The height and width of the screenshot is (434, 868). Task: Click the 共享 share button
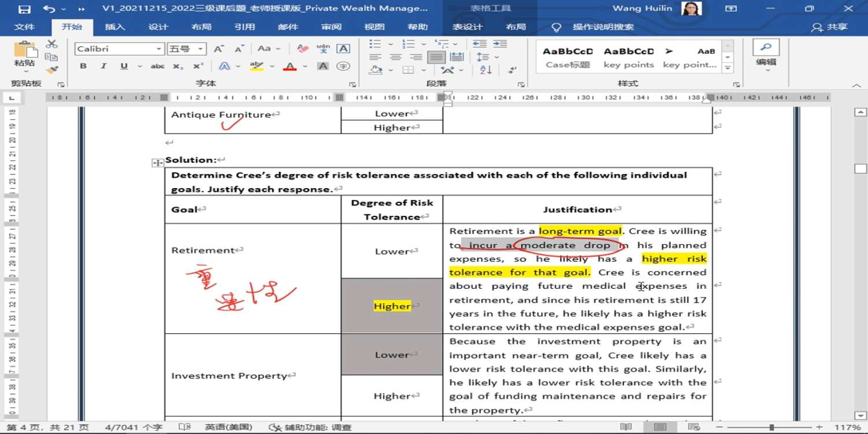pyautogui.click(x=830, y=27)
